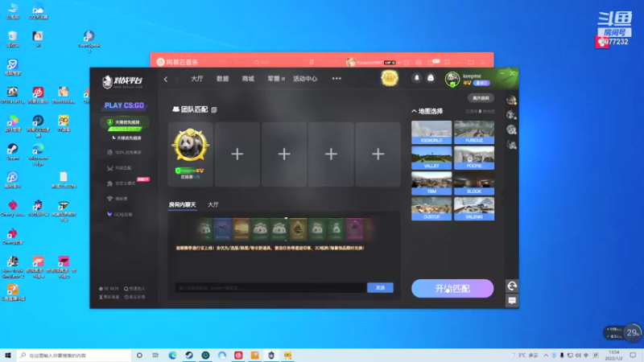Toggle the ICEWORLD map

(431, 132)
